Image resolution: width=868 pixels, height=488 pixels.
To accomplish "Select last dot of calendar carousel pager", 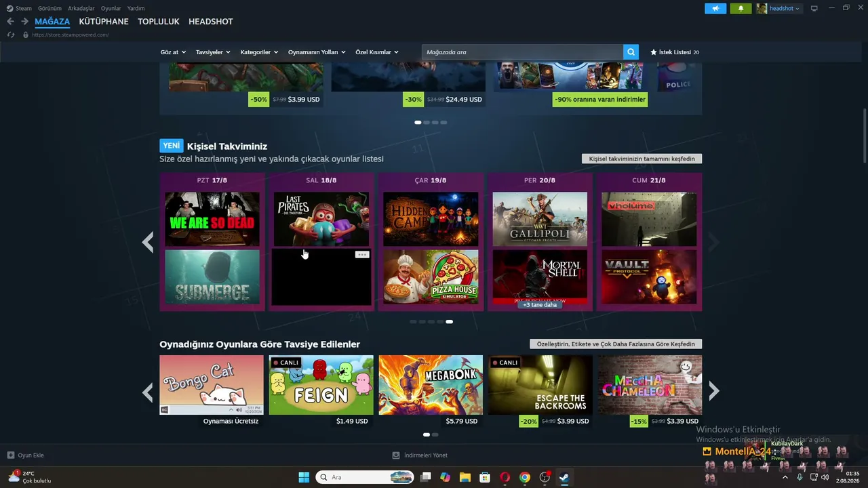I will pyautogui.click(x=449, y=322).
